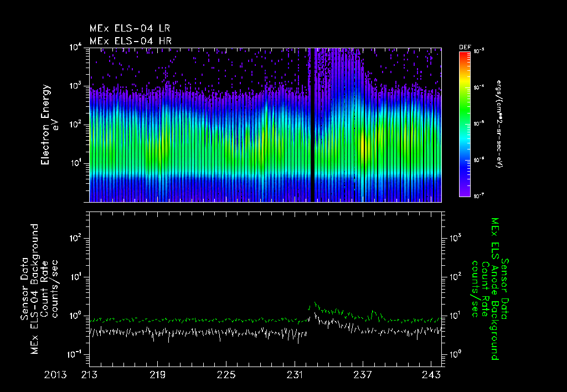567x392 pixels.
Task: Click the 'MEx ELS-04 HR' title text
Action: click(131, 41)
